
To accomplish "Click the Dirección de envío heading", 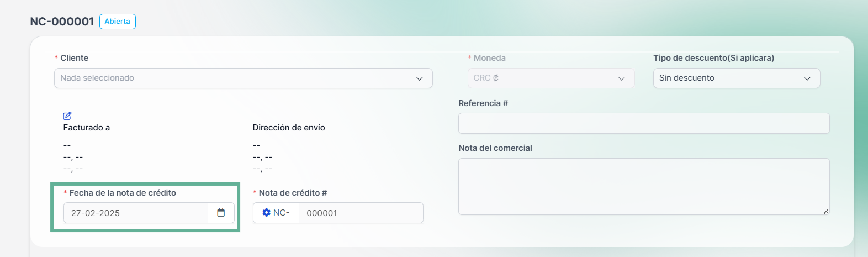I will [289, 128].
